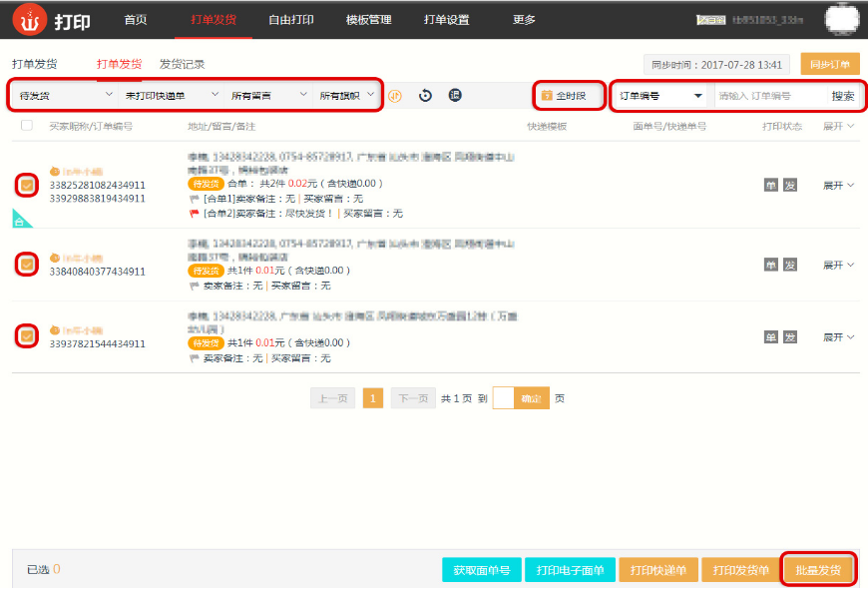Select the red 打单发货 sub-tab
868x596 pixels.
119,64
